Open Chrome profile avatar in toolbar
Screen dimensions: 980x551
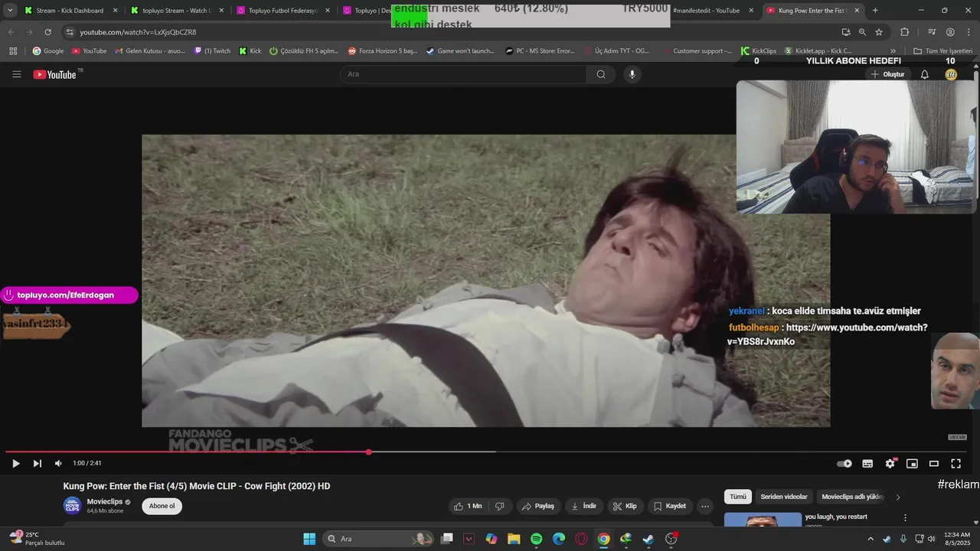[x=950, y=32]
